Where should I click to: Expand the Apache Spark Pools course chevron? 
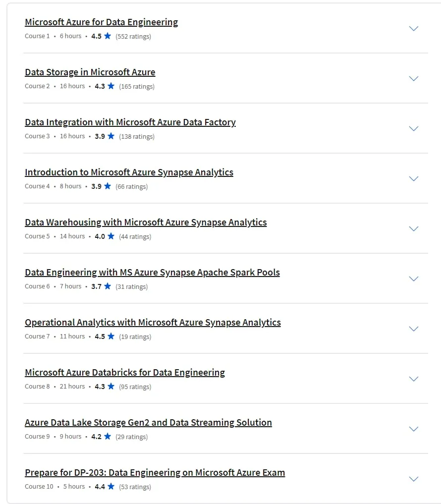pyautogui.click(x=413, y=279)
